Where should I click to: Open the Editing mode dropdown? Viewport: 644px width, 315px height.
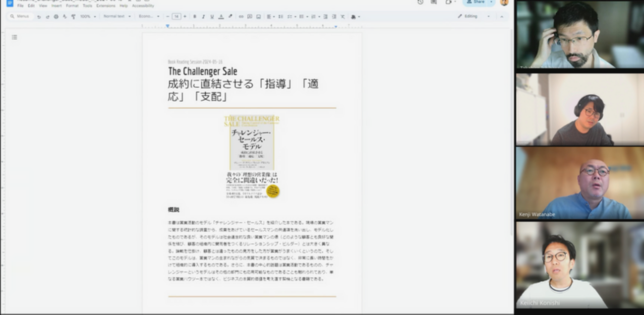coord(474,16)
